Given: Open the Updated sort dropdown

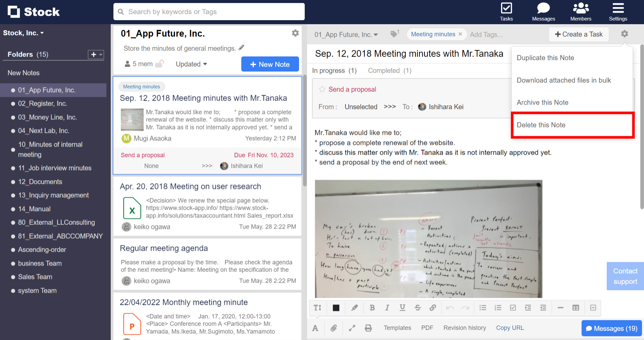Looking at the screenshot, I should point(191,64).
